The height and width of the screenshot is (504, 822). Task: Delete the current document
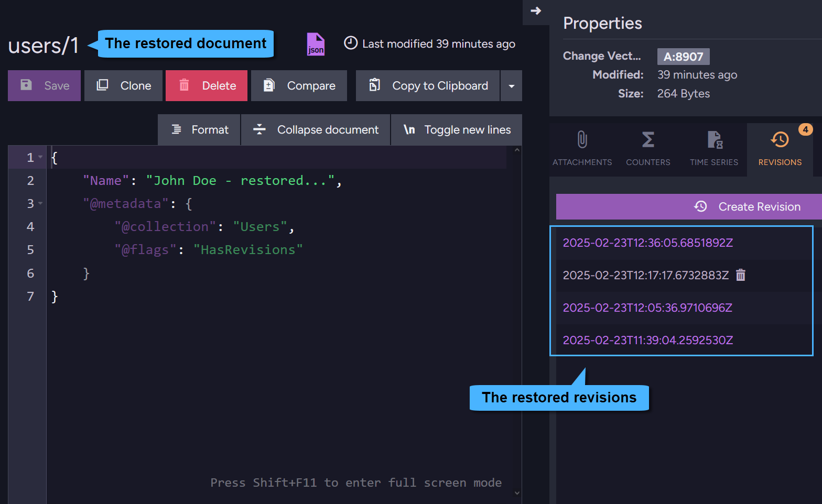point(207,85)
